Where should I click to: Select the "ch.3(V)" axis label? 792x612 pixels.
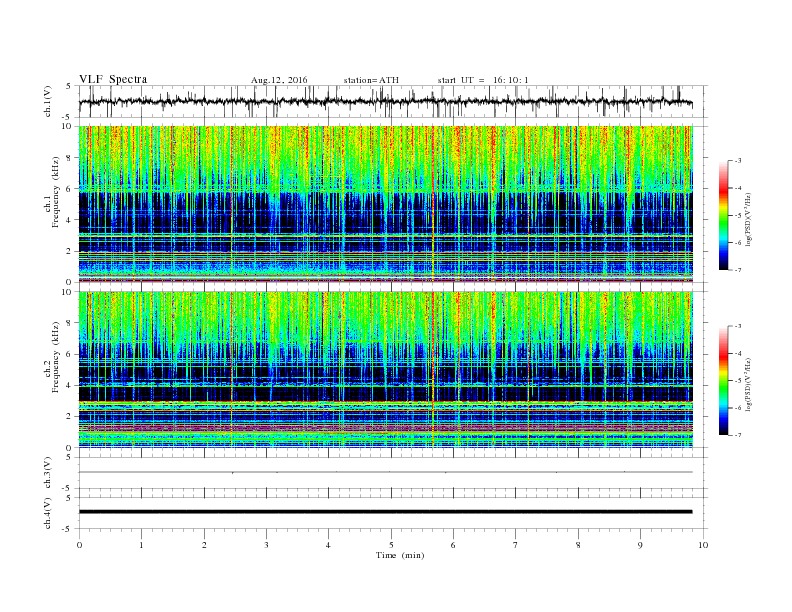click(47, 472)
